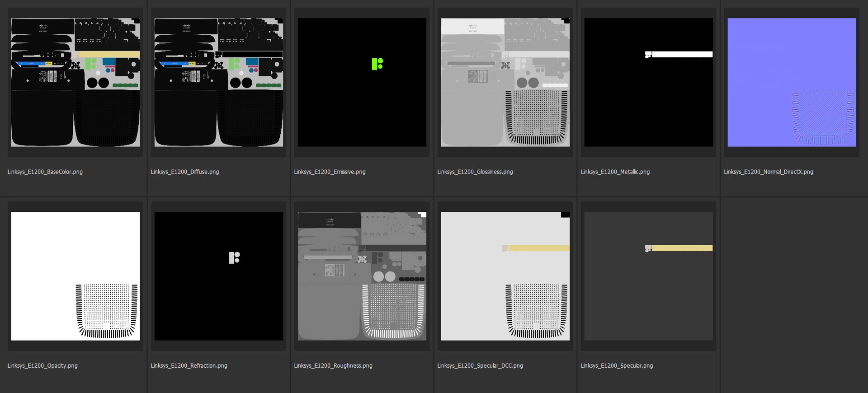Select the Refraction texture thumbnail
The height and width of the screenshot is (393, 868).
point(219,276)
